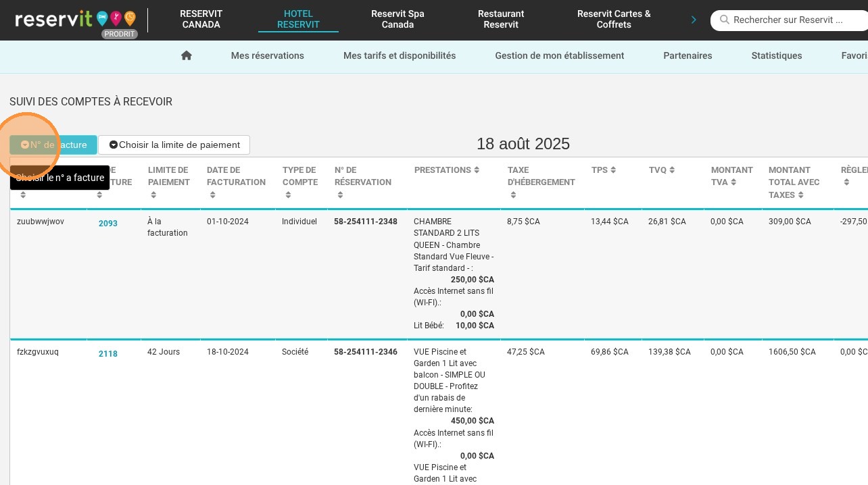Screen dimensions: 868x485
Task: Click the Société account type cell
Action: coord(295,352)
